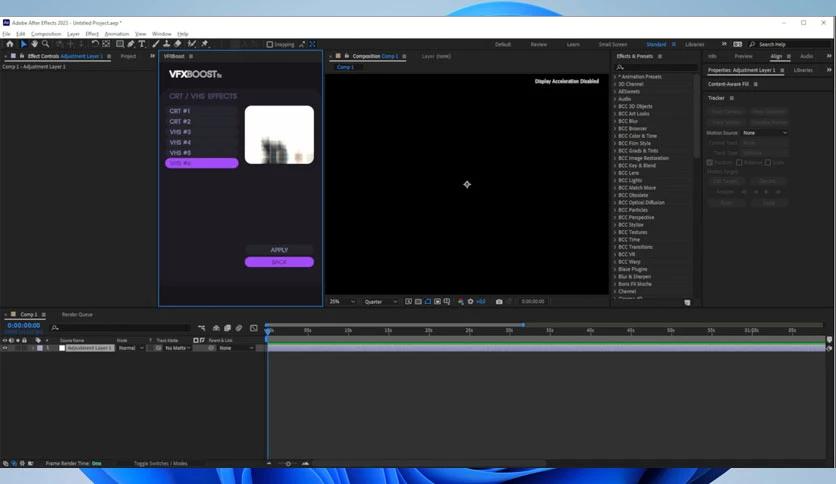
Task: Select the VHS #3 preset
Action: pos(202,132)
